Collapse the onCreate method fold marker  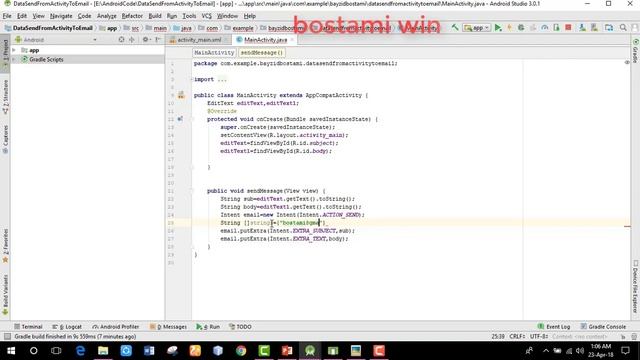(192, 119)
